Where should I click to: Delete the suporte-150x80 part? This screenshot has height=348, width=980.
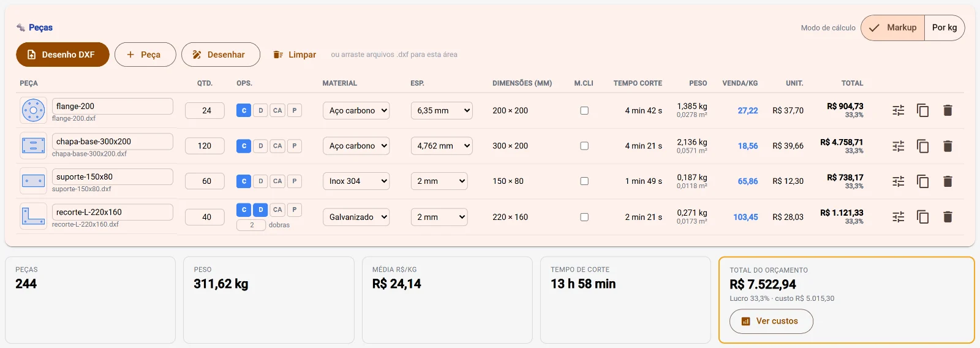coord(948,181)
